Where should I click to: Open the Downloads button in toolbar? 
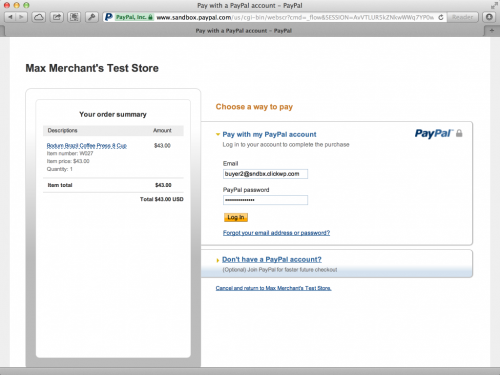click(489, 17)
